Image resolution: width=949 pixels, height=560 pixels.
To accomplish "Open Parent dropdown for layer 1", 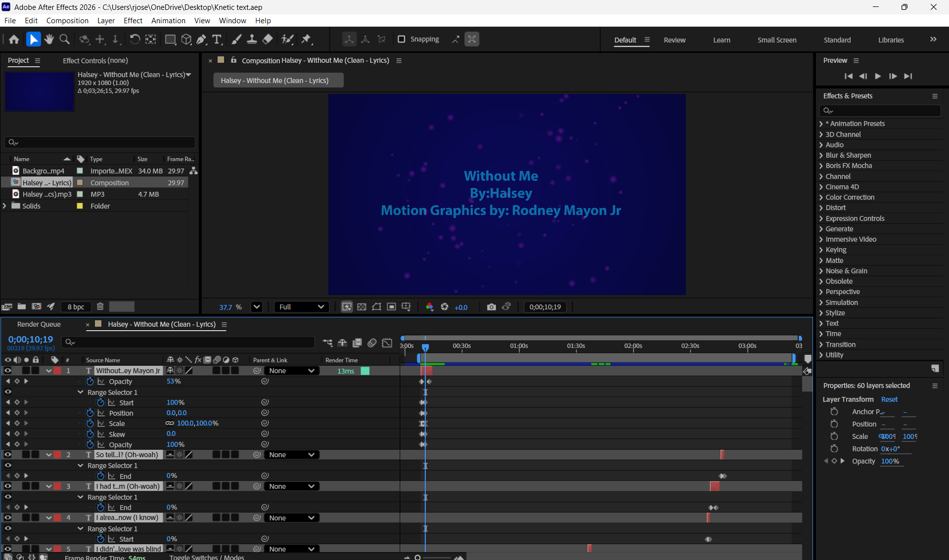I will tap(292, 371).
